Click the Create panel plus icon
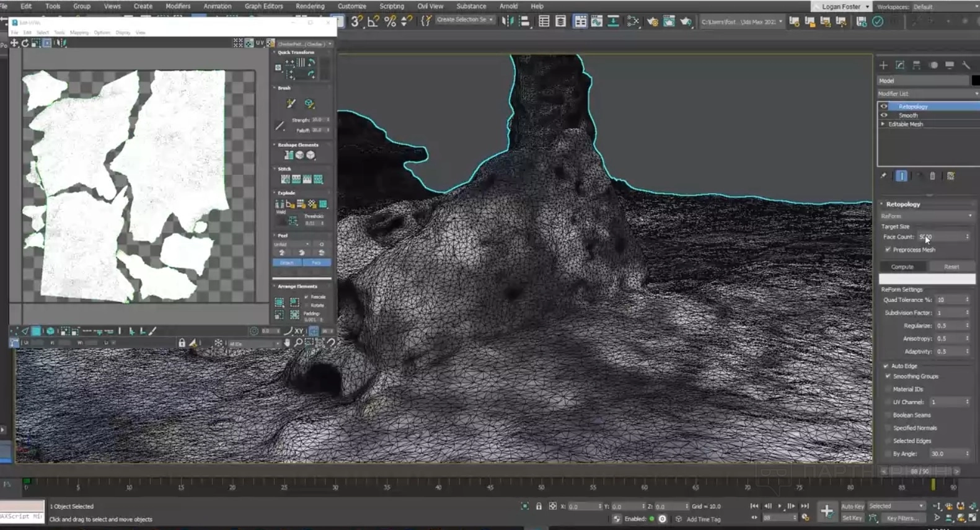 click(x=883, y=65)
